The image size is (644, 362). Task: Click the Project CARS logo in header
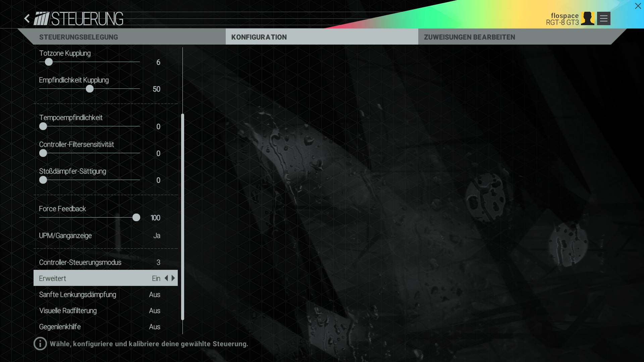[x=42, y=18]
